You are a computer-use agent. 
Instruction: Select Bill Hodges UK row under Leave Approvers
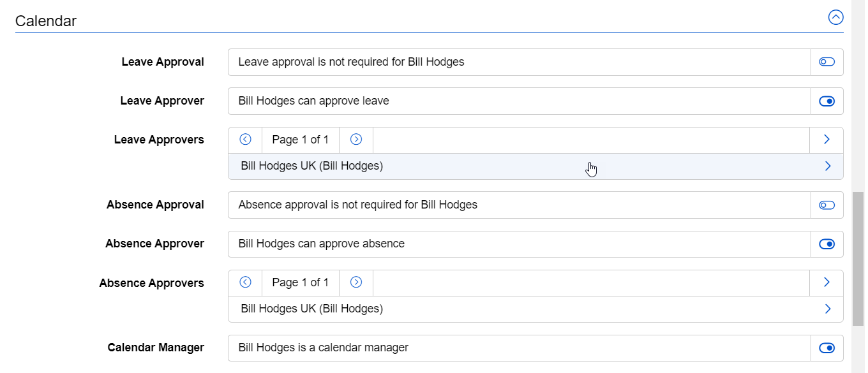tap(535, 166)
